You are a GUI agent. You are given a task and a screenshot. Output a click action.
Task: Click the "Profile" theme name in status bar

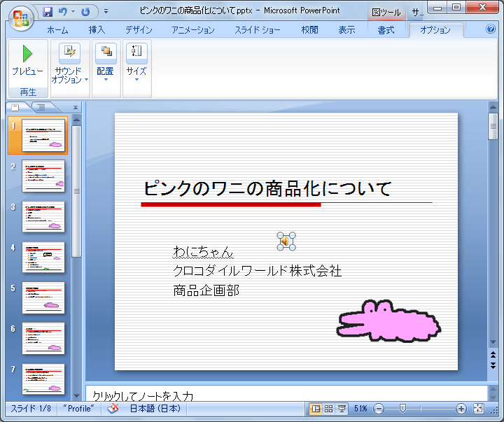pos(79,409)
